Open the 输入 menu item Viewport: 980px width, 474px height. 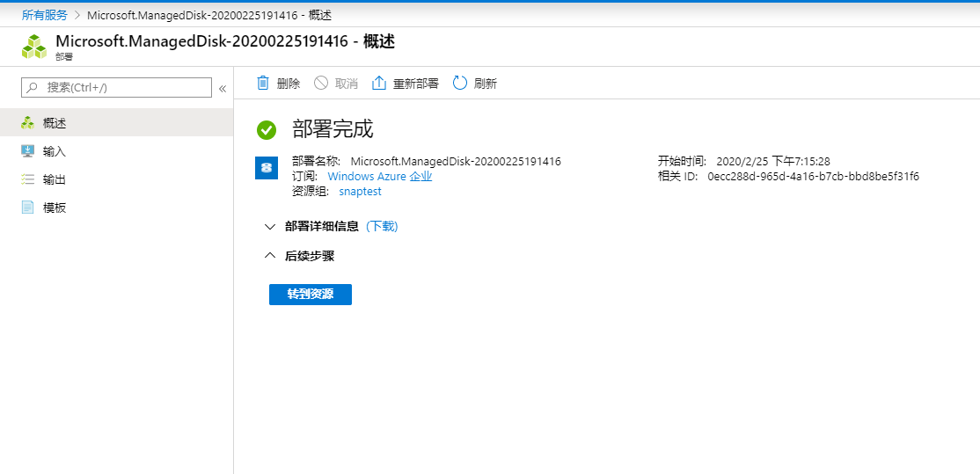coord(117,151)
